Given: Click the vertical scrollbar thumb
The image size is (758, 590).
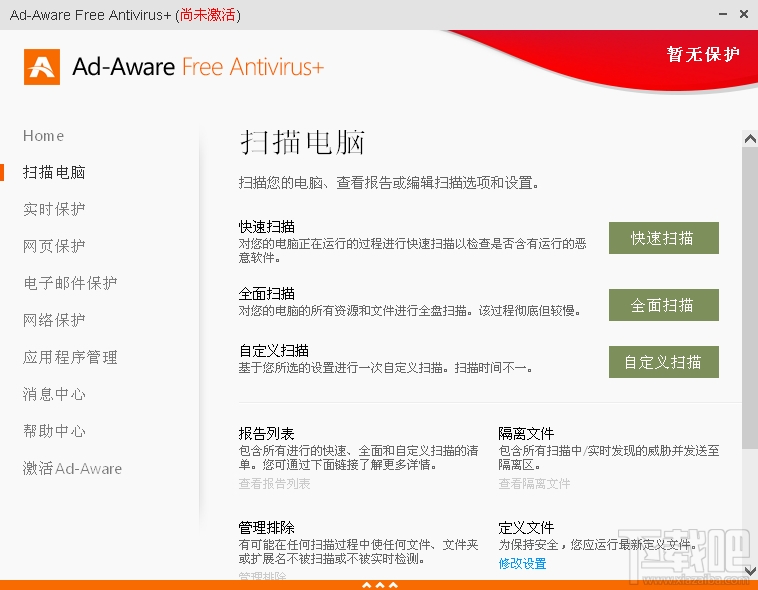Looking at the screenshot, I should coord(750,298).
